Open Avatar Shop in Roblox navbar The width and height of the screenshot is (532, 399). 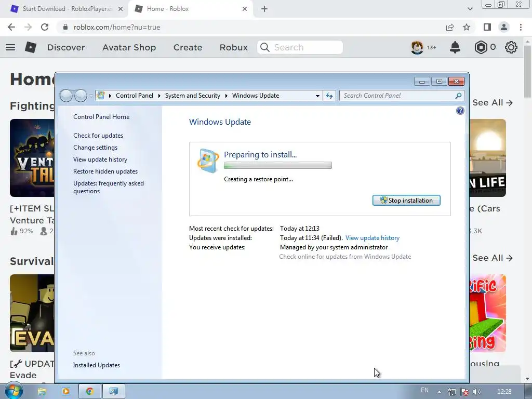129,47
